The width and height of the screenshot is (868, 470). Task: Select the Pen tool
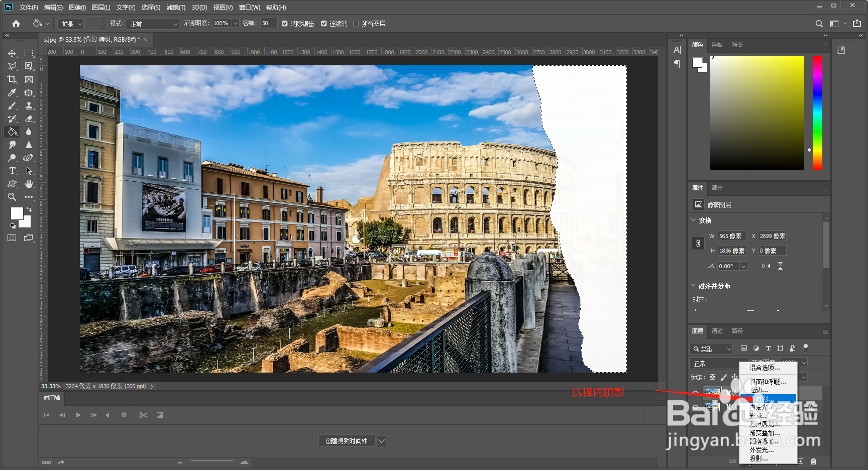(29, 158)
